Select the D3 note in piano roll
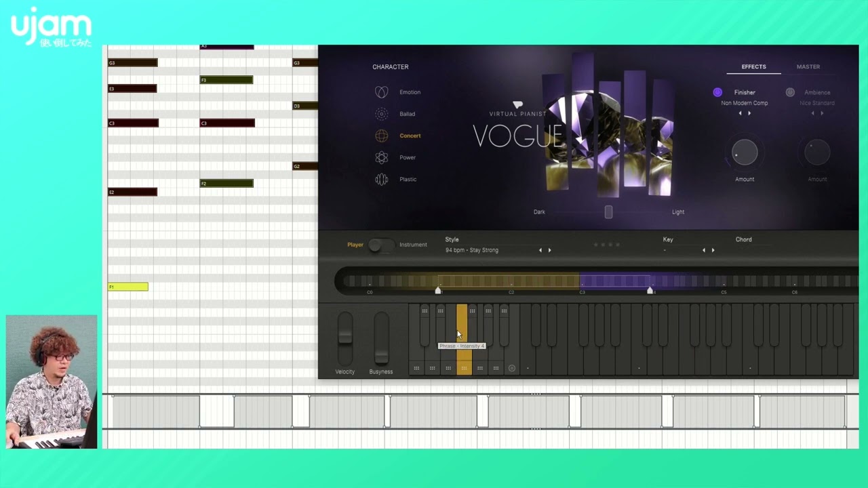Viewport: 868px width, 488px height. click(305, 106)
